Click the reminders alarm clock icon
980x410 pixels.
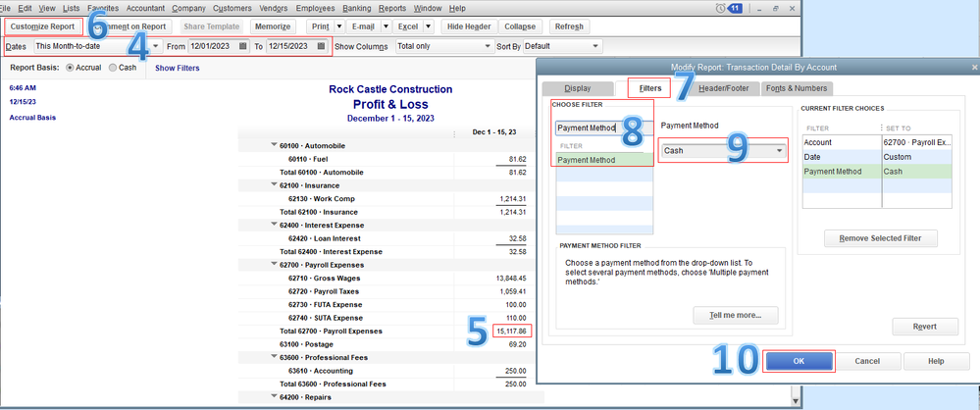(x=722, y=8)
